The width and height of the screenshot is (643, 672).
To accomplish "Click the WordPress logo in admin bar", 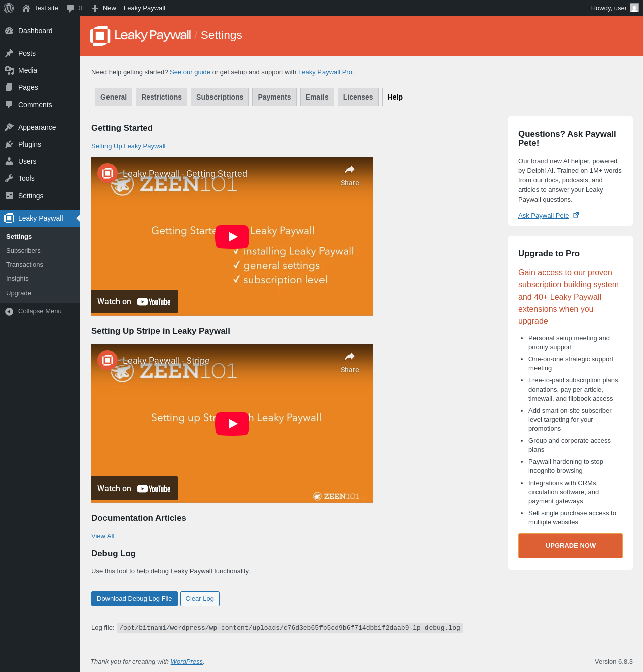I will [9, 8].
